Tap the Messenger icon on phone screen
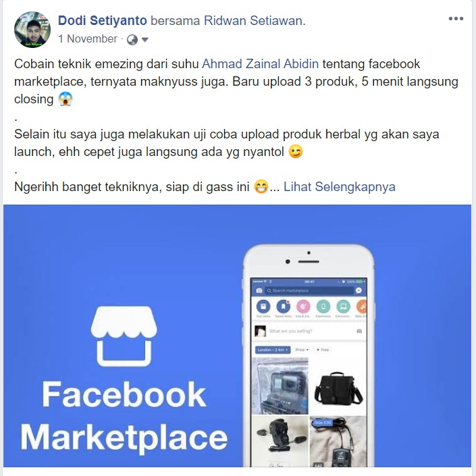This screenshot has height=476, width=476. [359, 290]
